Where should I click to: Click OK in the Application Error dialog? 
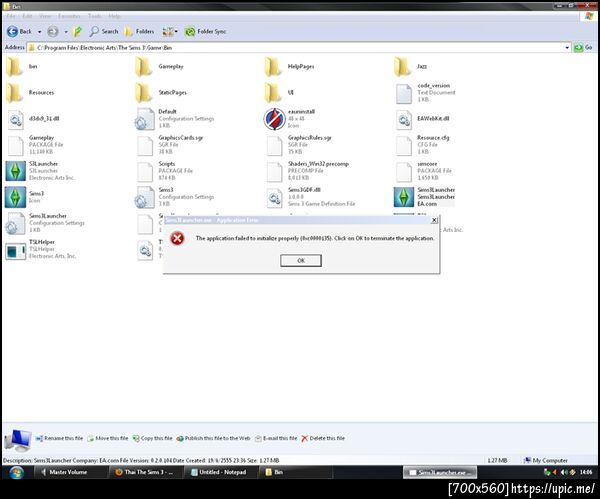pos(301,260)
